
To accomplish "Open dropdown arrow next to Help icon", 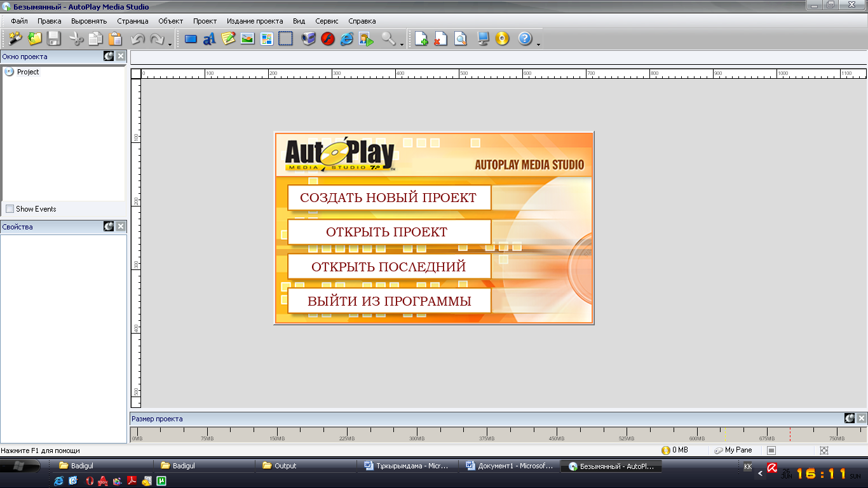I will (x=538, y=43).
